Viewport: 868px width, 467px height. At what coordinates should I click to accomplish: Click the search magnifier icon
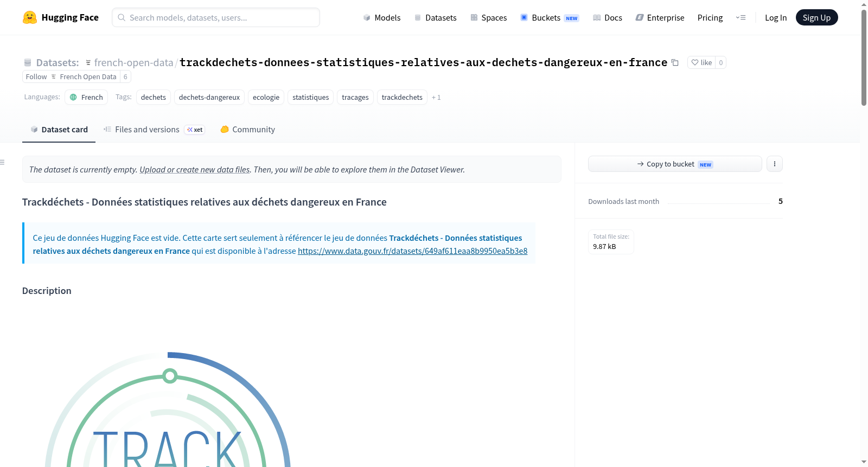[122, 17]
